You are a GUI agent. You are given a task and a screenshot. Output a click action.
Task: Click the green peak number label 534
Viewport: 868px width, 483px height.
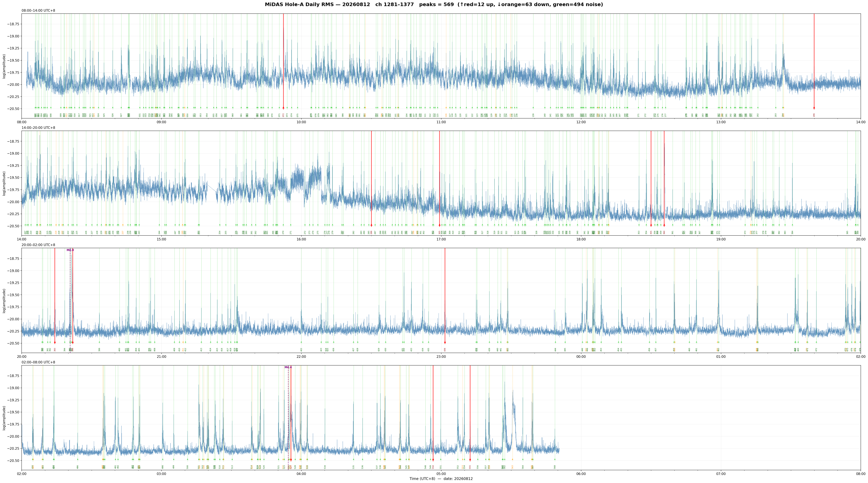tap(325, 467)
